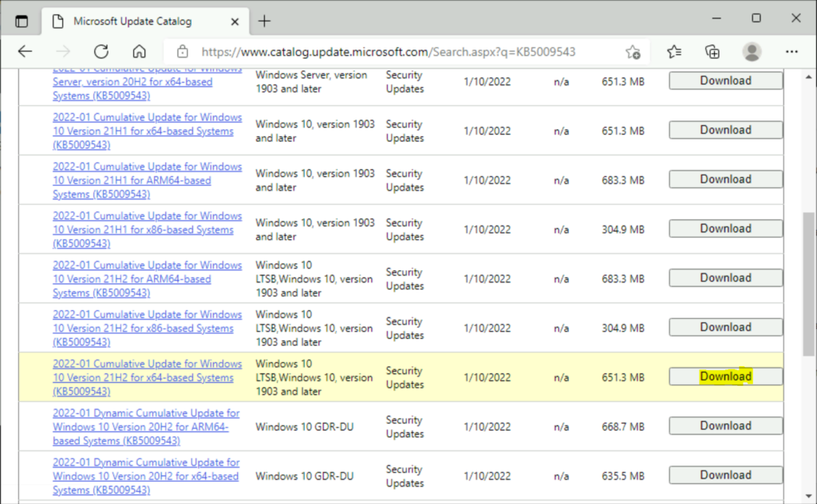Select the 304.9 MB size in 21H1 x86 row

click(623, 230)
